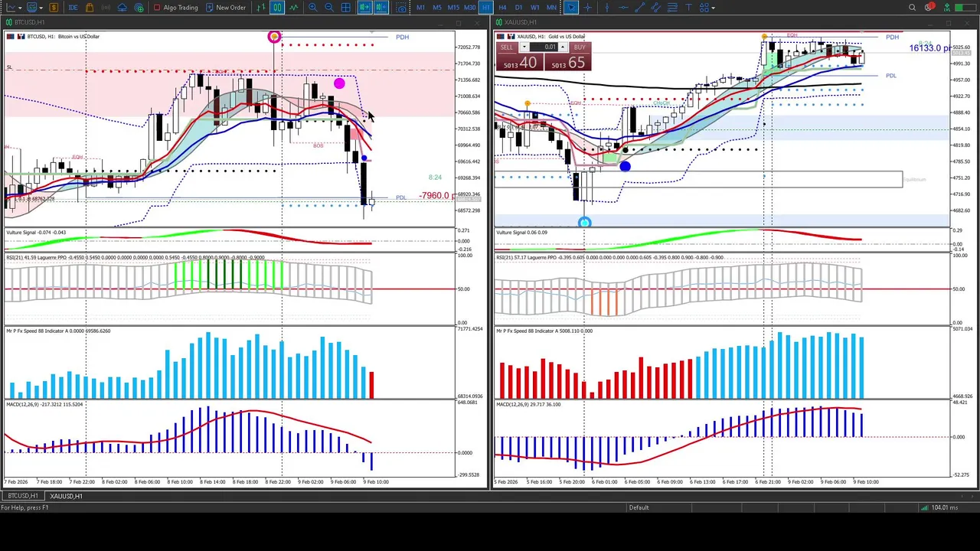The height and width of the screenshot is (551, 980).
Task: Switch to XAUUSD,H1 bottom tab
Action: click(66, 496)
